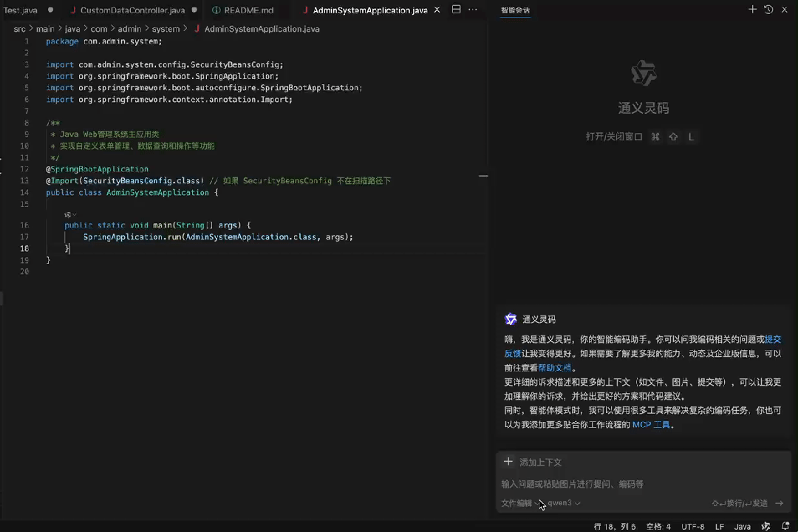Switch to the CustomDataController.java tab

[x=133, y=10]
